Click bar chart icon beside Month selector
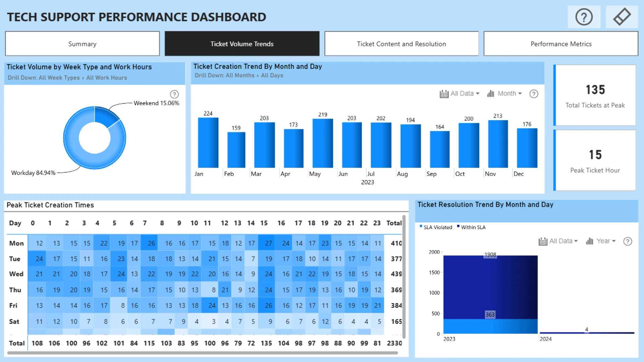 click(491, 94)
